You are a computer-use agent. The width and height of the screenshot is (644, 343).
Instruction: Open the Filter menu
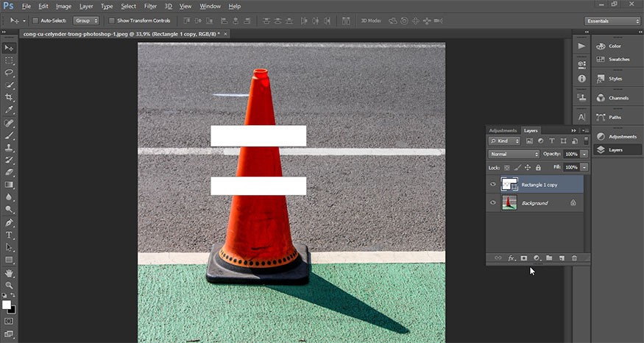point(150,6)
